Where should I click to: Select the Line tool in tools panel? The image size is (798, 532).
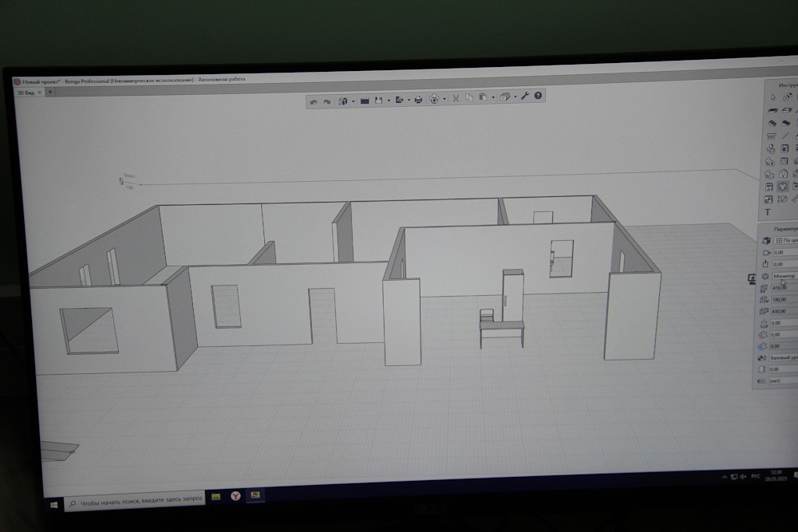coord(786,136)
